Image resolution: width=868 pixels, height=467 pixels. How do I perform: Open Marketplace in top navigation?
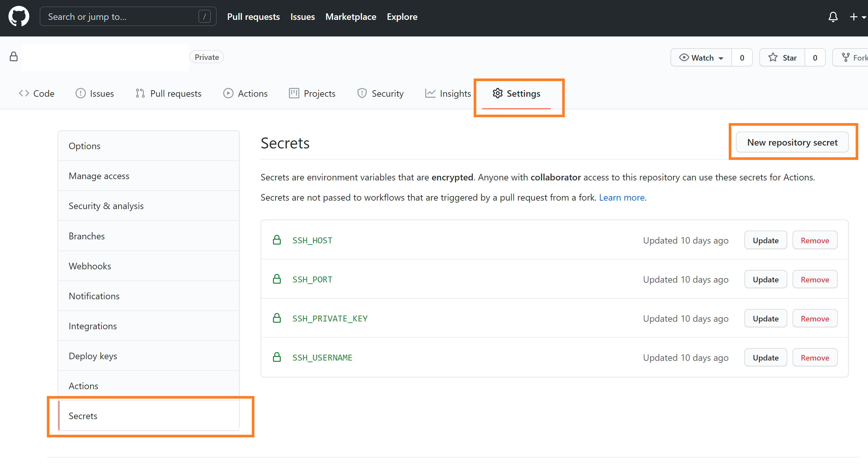point(350,17)
